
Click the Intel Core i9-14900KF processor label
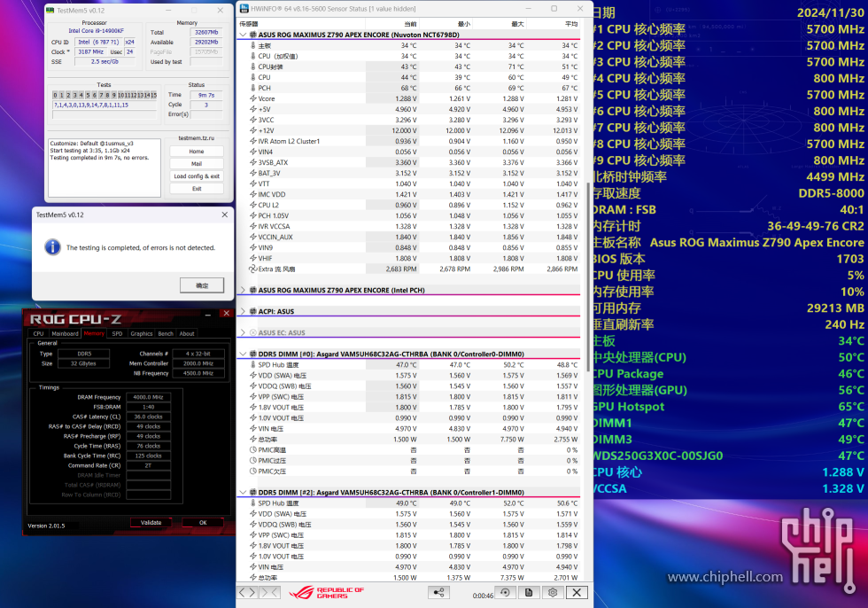(97, 31)
